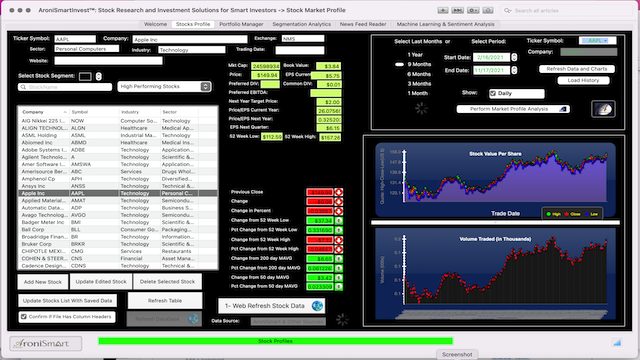Click the Load History button
The width and height of the screenshot is (640, 360).
[583, 80]
